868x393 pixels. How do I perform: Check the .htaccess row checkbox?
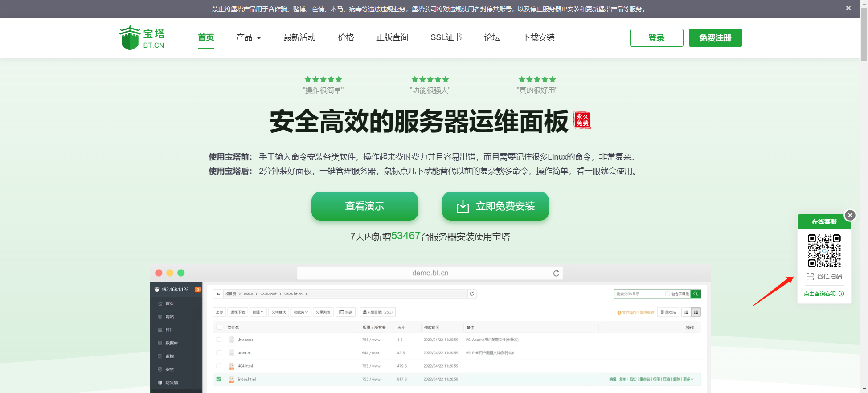point(219,340)
